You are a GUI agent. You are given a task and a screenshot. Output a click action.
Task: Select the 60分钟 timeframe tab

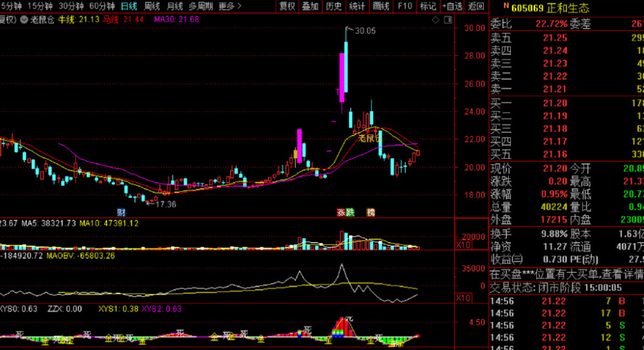(102, 6)
